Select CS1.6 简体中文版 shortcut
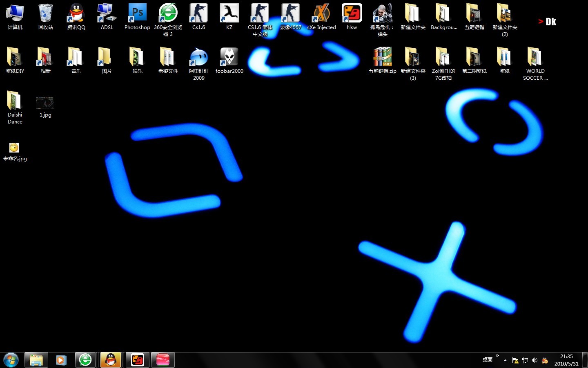This screenshot has width=588, height=368. point(260,20)
